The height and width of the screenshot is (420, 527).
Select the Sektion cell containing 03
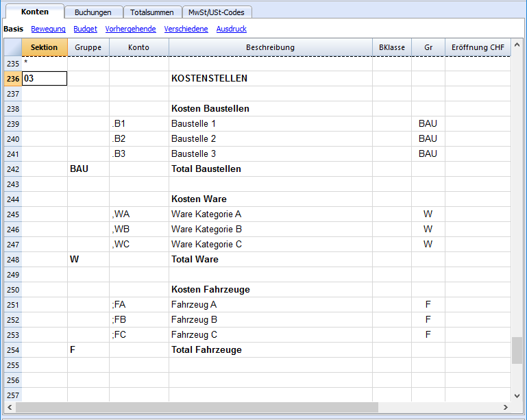[x=45, y=78]
